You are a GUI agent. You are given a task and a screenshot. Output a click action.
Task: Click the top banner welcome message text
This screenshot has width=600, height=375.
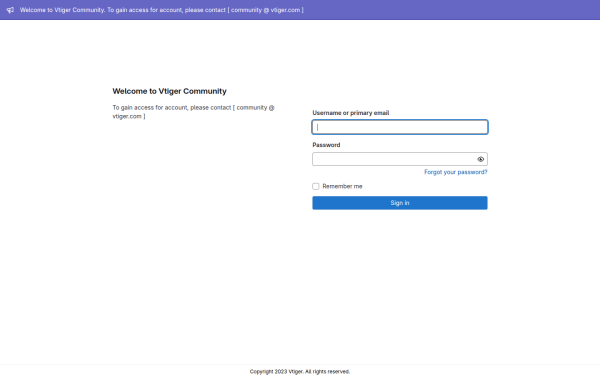coord(161,10)
